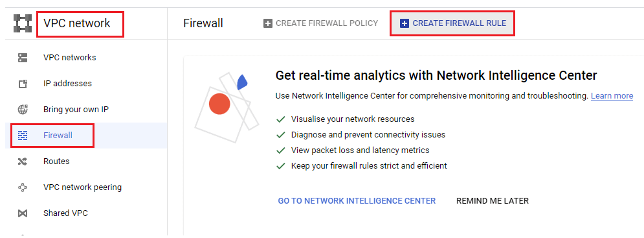This screenshot has width=644, height=238.
Task: Click Go to Network Intelligence Center
Action: pyautogui.click(x=357, y=201)
